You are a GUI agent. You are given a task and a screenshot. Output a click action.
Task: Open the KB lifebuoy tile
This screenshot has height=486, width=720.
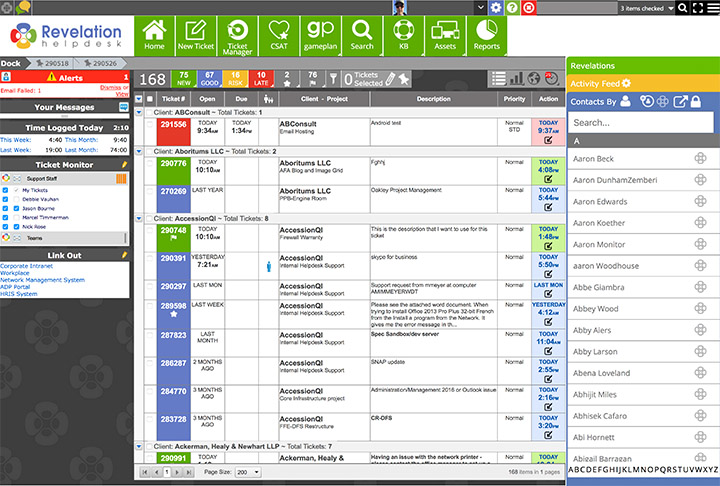coord(404,36)
